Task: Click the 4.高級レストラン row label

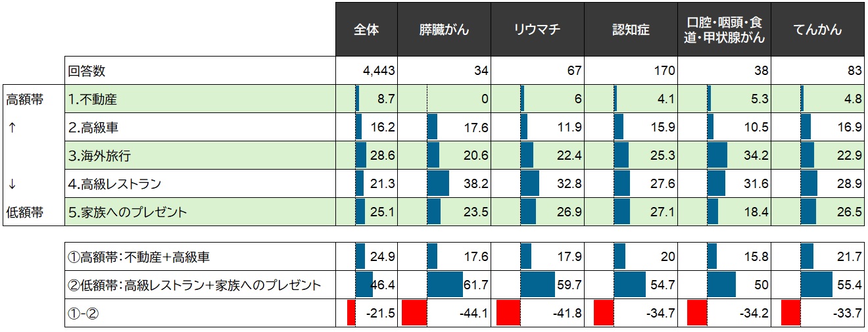Action: click(114, 184)
